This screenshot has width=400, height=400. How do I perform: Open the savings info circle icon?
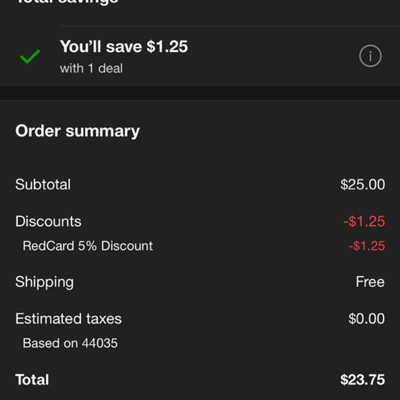[x=370, y=56]
